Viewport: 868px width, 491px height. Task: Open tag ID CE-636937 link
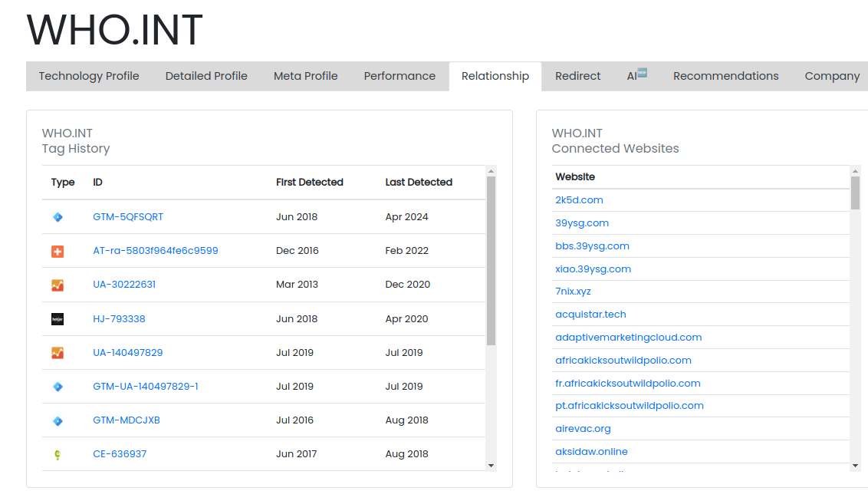point(120,454)
